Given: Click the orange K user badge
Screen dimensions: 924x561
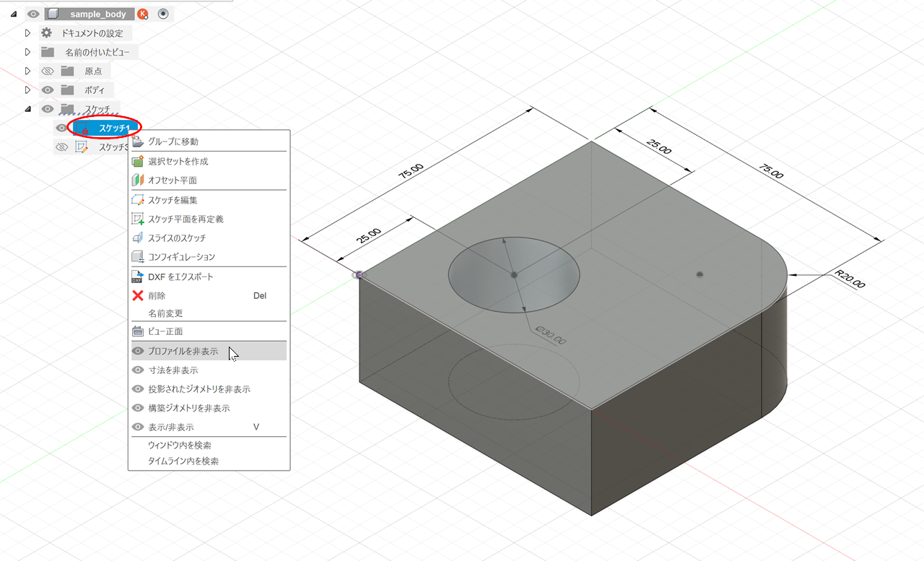Looking at the screenshot, I should pos(143,14).
